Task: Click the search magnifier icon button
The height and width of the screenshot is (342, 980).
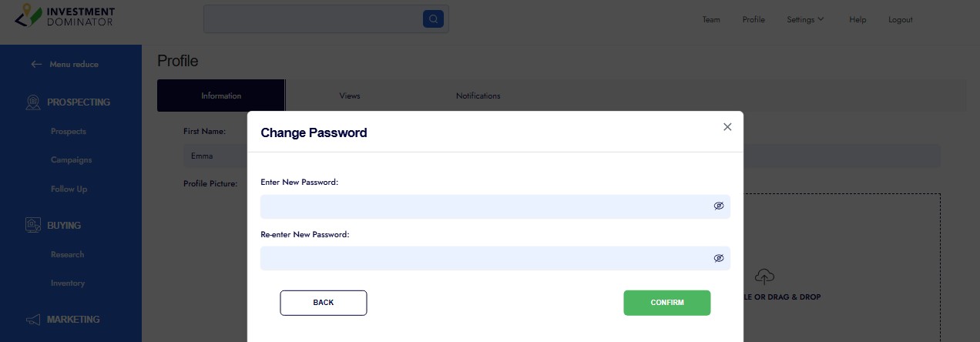Action: pyautogui.click(x=433, y=19)
